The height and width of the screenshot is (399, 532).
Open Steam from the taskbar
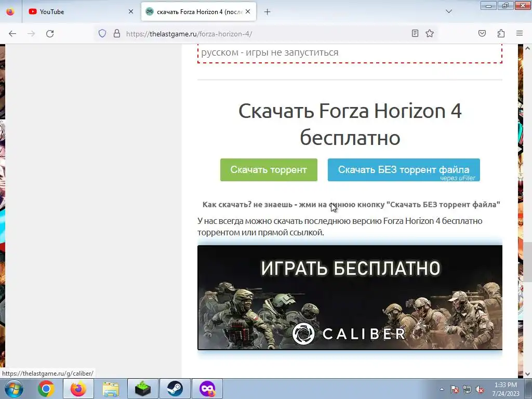175,389
